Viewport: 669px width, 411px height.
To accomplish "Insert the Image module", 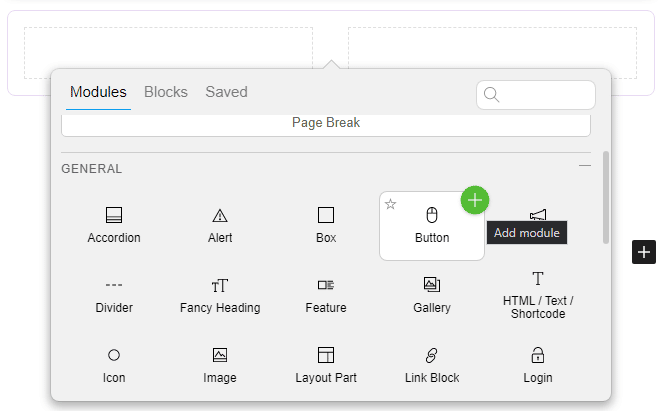I will point(220,364).
